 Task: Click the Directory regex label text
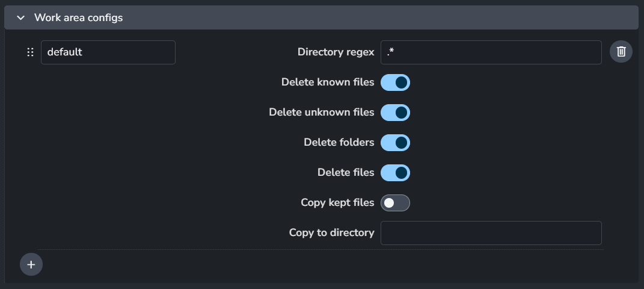point(336,52)
